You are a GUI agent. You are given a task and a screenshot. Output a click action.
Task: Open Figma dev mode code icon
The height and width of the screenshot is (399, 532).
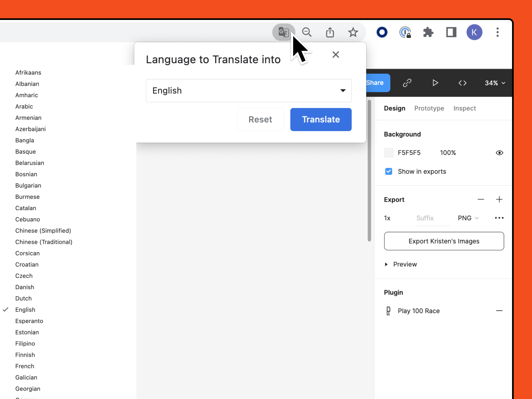point(462,83)
